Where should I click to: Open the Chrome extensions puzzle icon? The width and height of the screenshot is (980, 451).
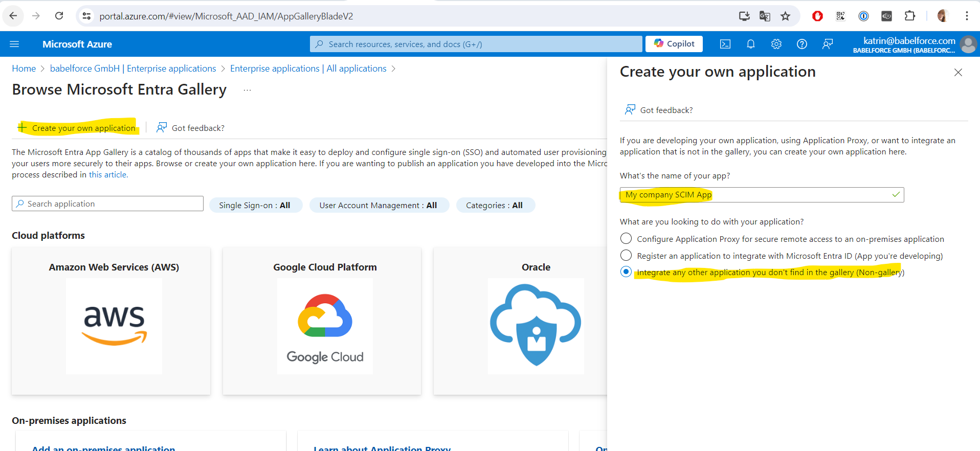pos(909,16)
